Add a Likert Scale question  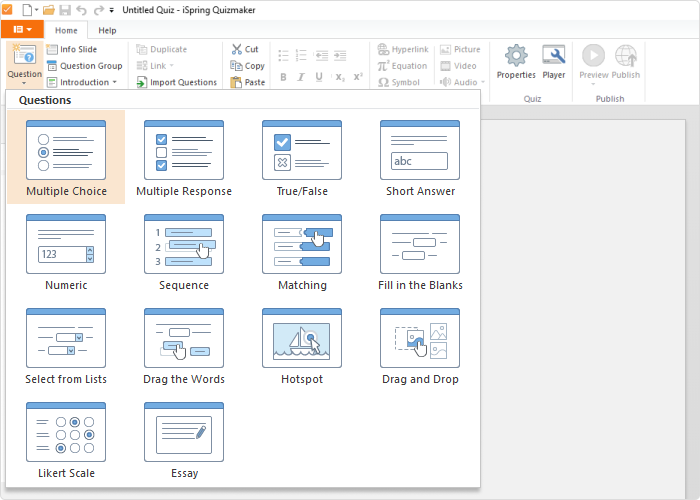66,440
